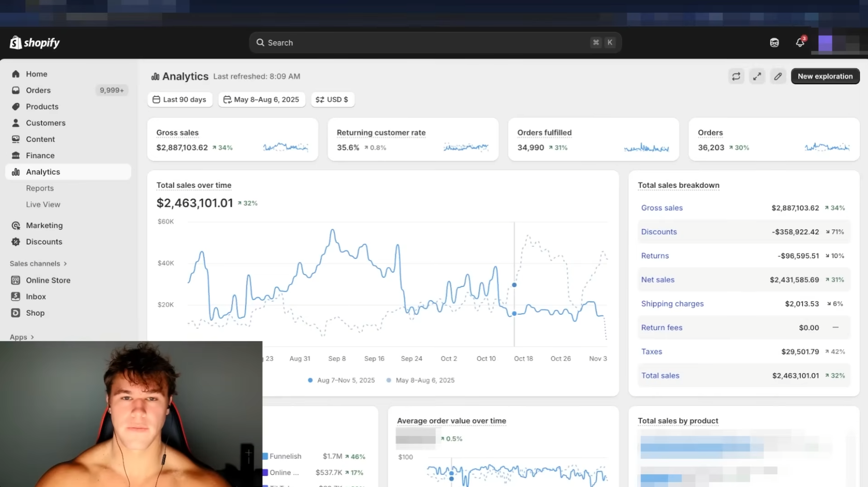The height and width of the screenshot is (487, 868).
Task: Focus the Search field
Action: click(435, 42)
